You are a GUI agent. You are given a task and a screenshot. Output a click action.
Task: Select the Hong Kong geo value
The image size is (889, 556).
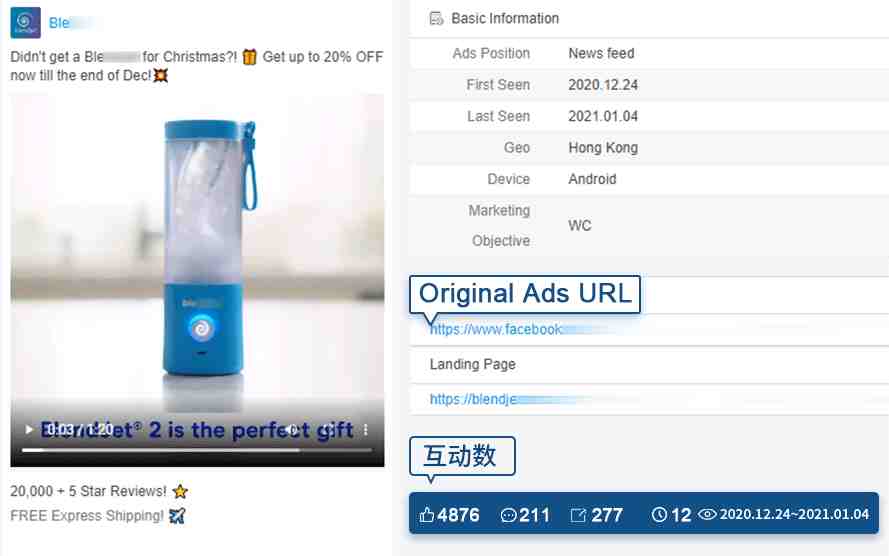(603, 147)
